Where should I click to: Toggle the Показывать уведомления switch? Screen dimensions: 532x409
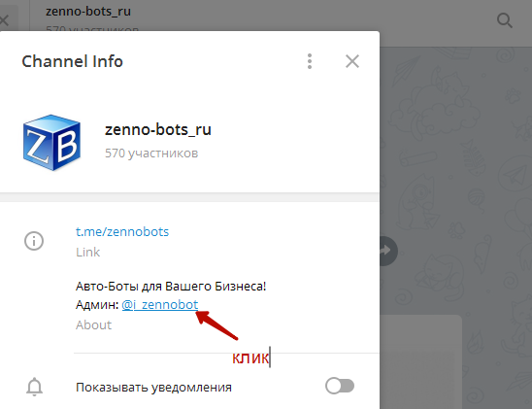(x=340, y=386)
